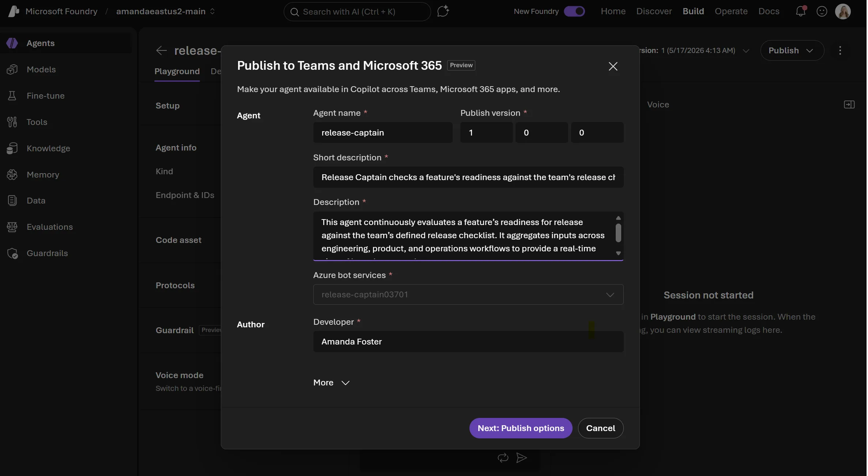Click the send message arrow icon
This screenshot has width=868, height=476.
click(x=521, y=457)
